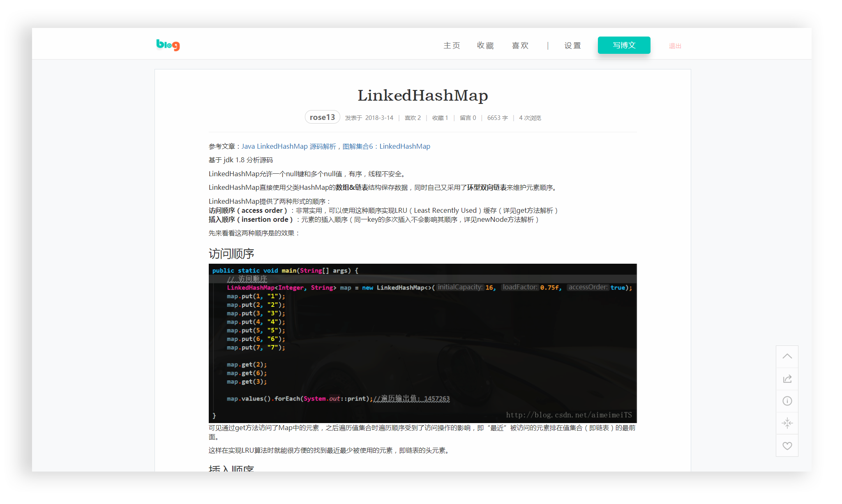Open the 喜欢 likes menu item

point(520,46)
